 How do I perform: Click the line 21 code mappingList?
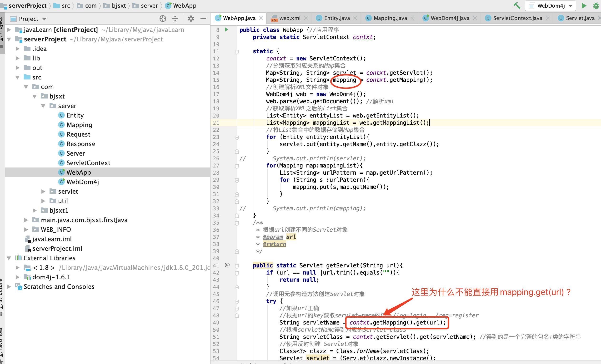coord(331,123)
